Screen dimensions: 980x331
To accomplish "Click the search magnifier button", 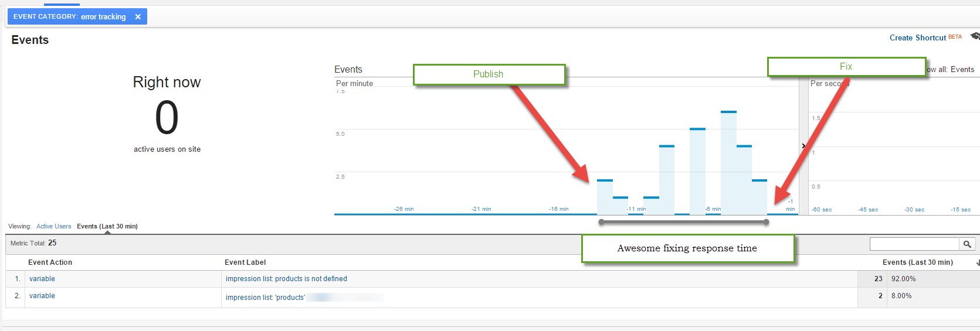I will pos(967,244).
